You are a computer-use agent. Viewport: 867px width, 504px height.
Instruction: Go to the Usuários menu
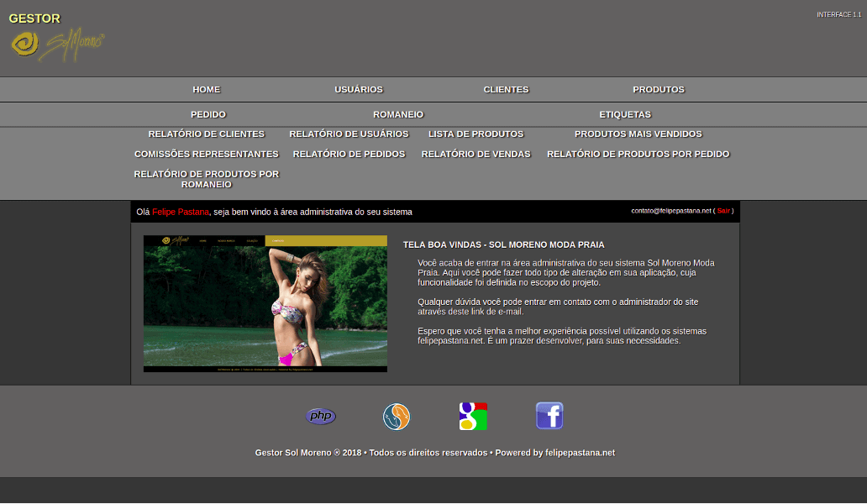[x=359, y=90]
